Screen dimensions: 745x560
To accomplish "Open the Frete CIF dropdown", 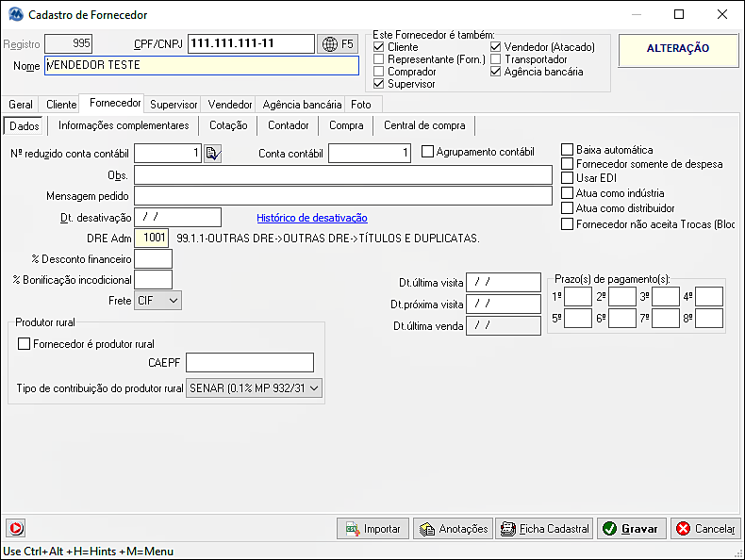I will click(x=157, y=301).
